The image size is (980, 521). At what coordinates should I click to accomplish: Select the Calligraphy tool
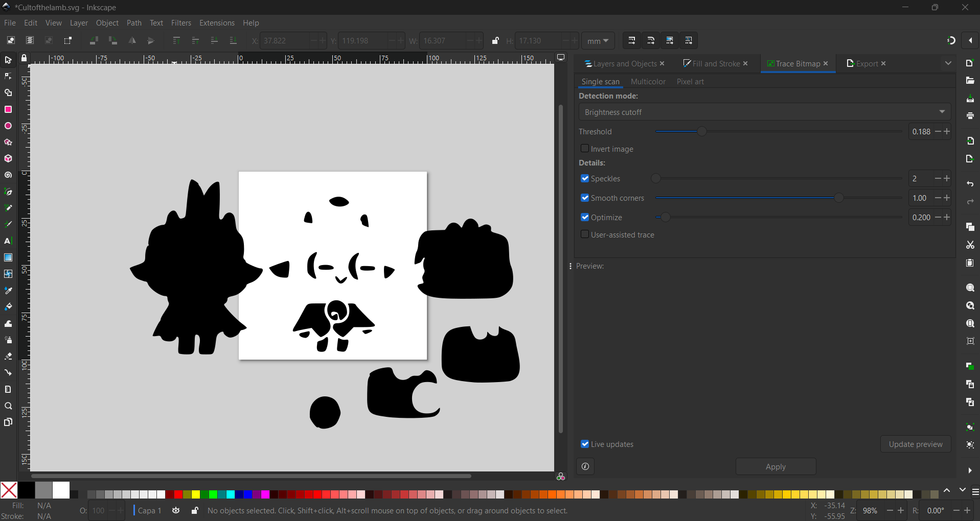pos(8,224)
